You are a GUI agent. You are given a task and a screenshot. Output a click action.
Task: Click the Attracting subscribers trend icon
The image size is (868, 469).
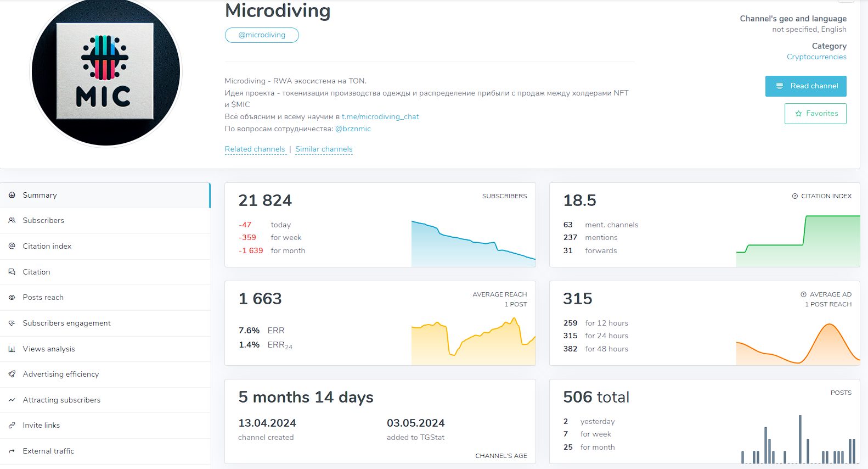[12, 400]
